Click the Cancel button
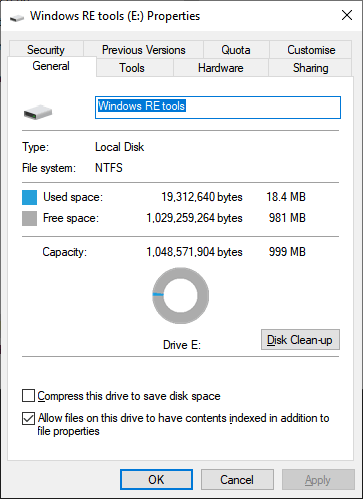Screen dimensions: 363x499 (237, 480)
